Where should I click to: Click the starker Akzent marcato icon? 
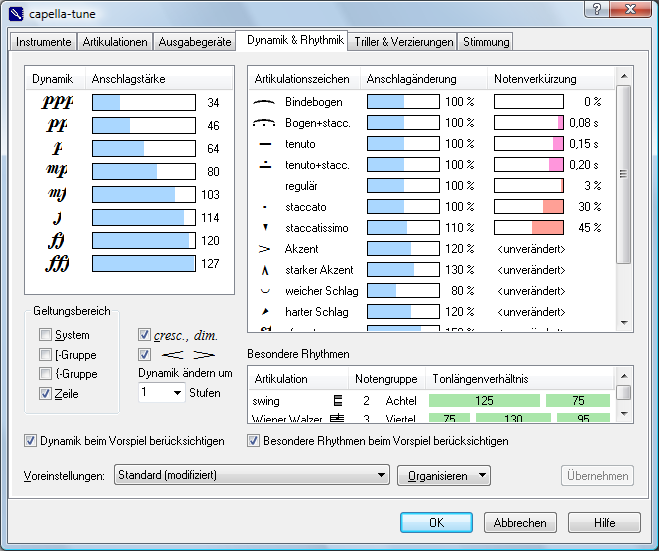point(265,270)
